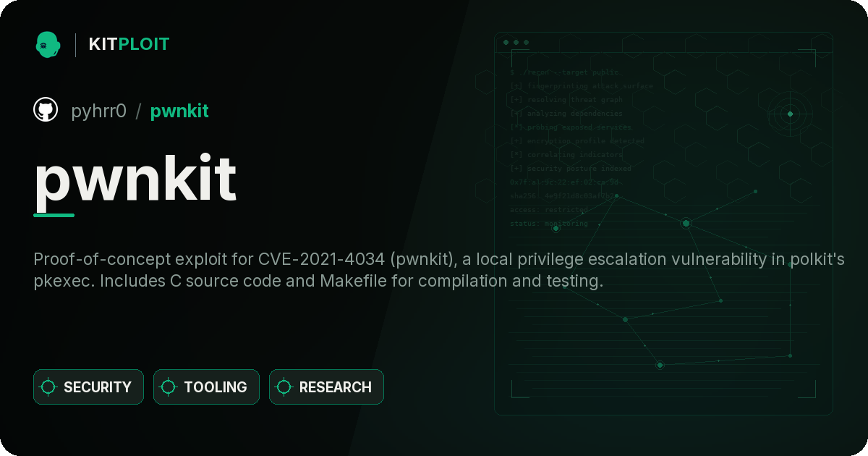Select the RESEARCH tag badge
Viewport: 868px width, 456px height.
[x=326, y=387]
